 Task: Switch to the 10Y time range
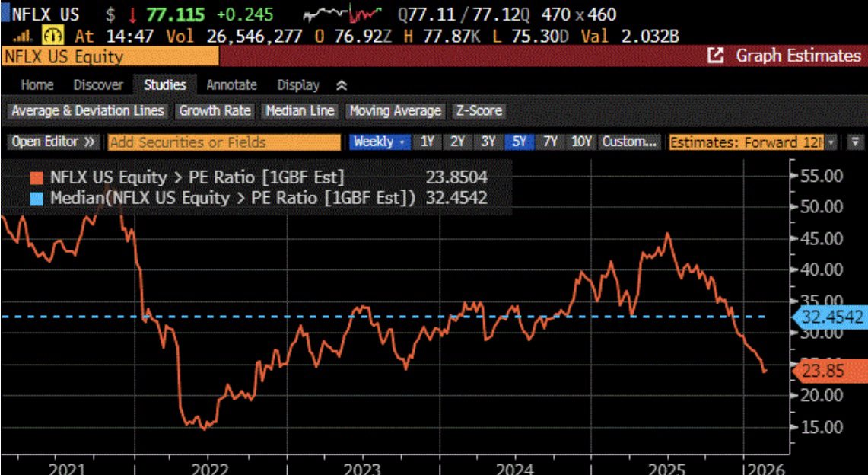tap(581, 142)
